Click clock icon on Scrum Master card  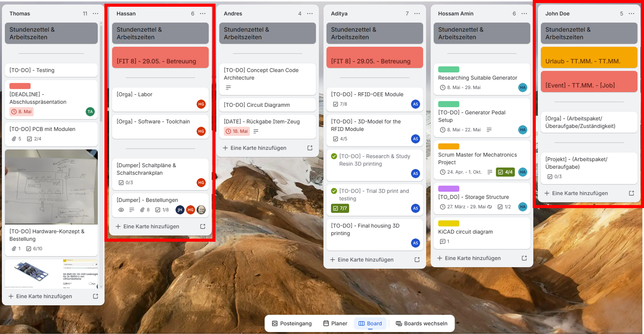(443, 172)
